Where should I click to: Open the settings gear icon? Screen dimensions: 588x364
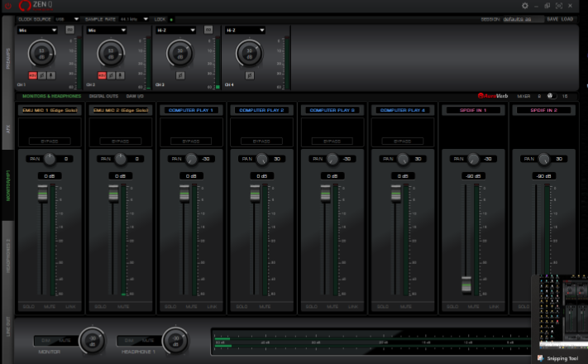[524, 6]
